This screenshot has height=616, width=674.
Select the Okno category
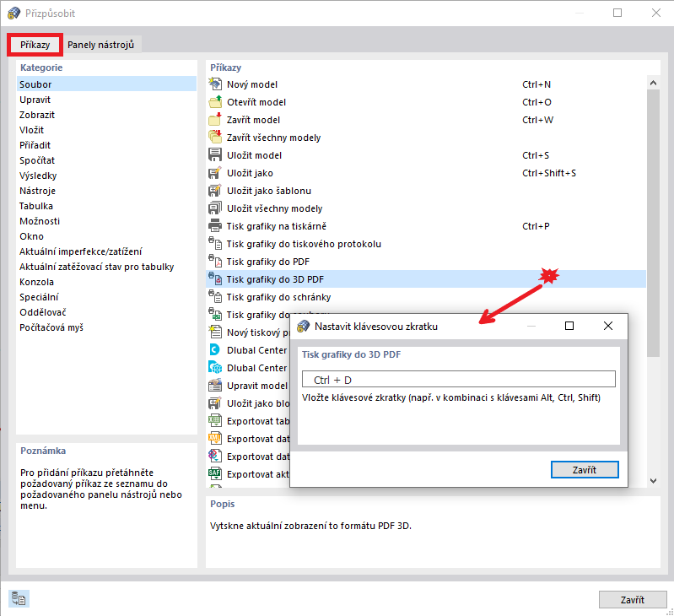pyautogui.click(x=106, y=236)
